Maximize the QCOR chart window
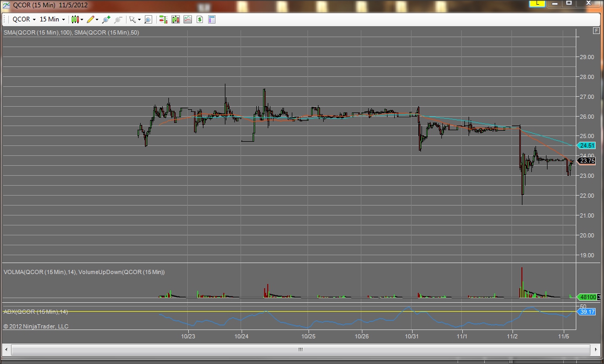This screenshot has height=364, width=604. (x=568, y=4)
